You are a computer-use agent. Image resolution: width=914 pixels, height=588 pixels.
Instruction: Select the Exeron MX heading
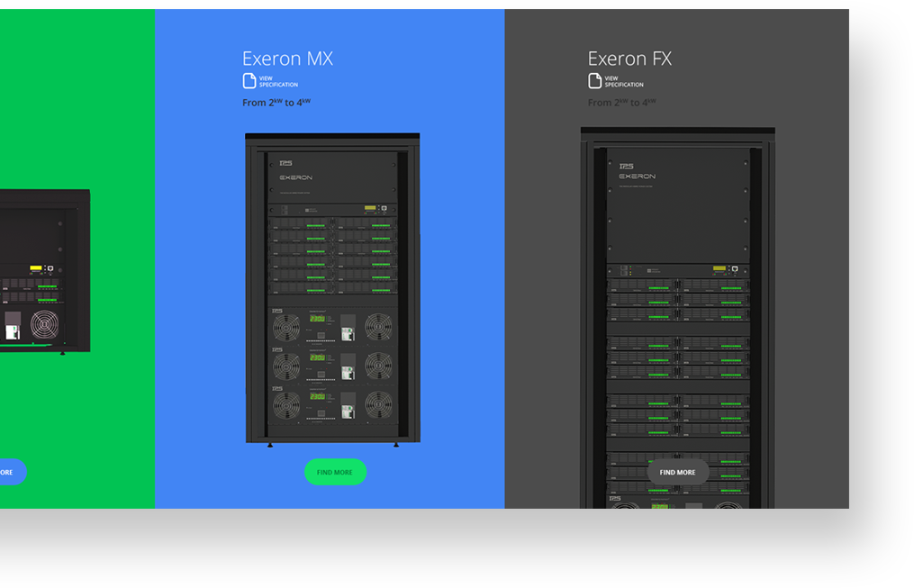click(287, 59)
